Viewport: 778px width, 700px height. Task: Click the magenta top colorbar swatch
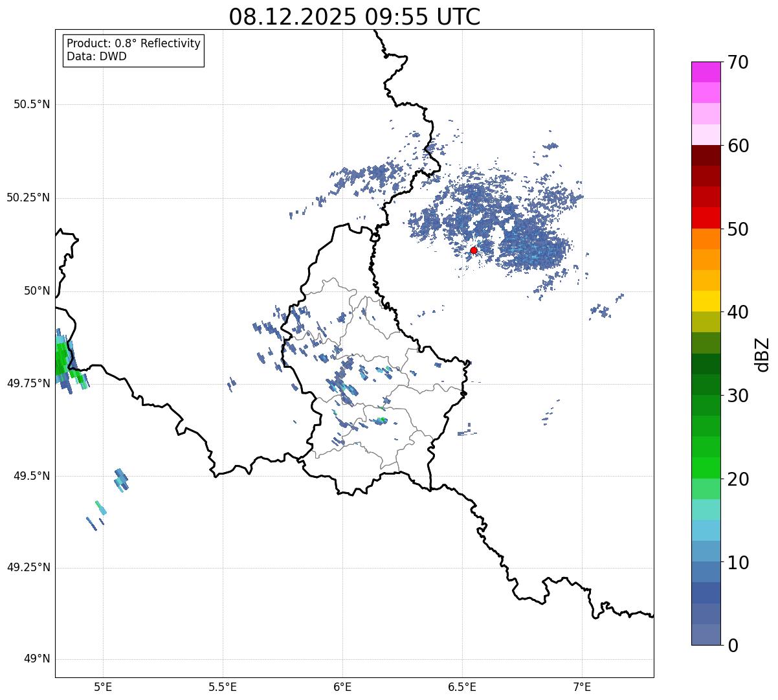706,72
